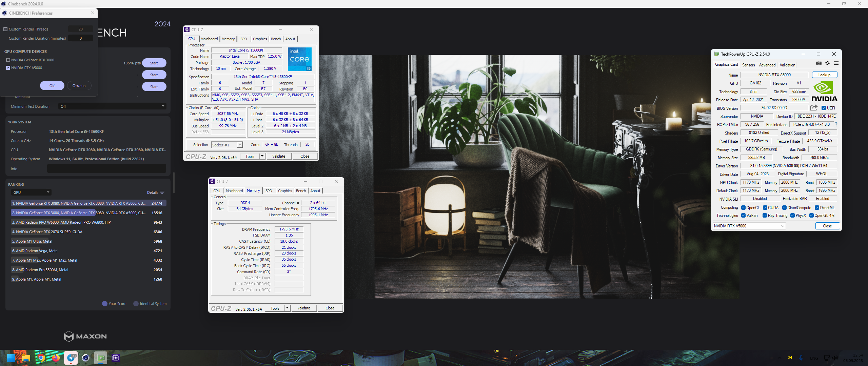Start the GPU benchmark with 13516 pts
Screen dimensions: 868x366
[x=154, y=63]
